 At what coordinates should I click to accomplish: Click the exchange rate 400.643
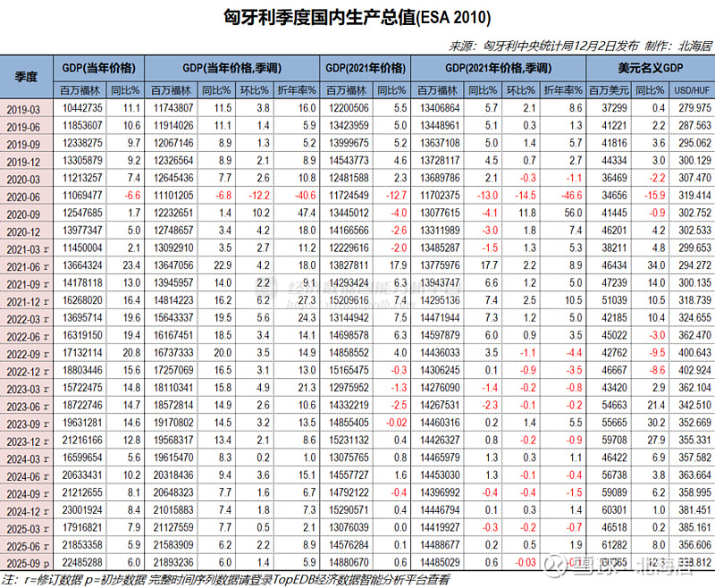pyautogui.click(x=695, y=353)
